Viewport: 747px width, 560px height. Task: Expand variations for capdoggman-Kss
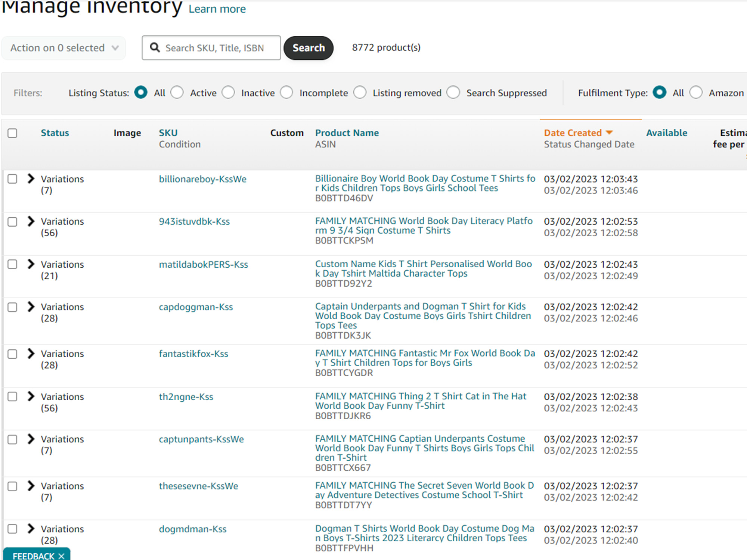(x=31, y=307)
